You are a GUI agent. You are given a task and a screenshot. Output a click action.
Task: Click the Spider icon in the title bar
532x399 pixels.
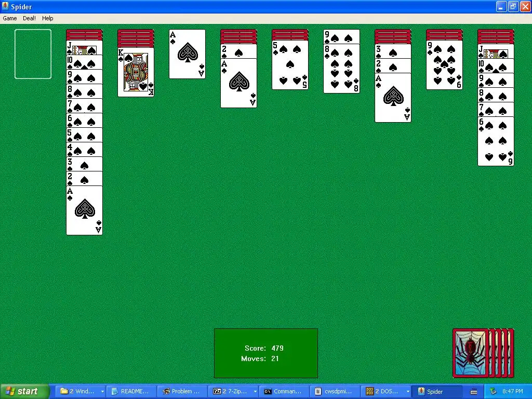point(5,6)
